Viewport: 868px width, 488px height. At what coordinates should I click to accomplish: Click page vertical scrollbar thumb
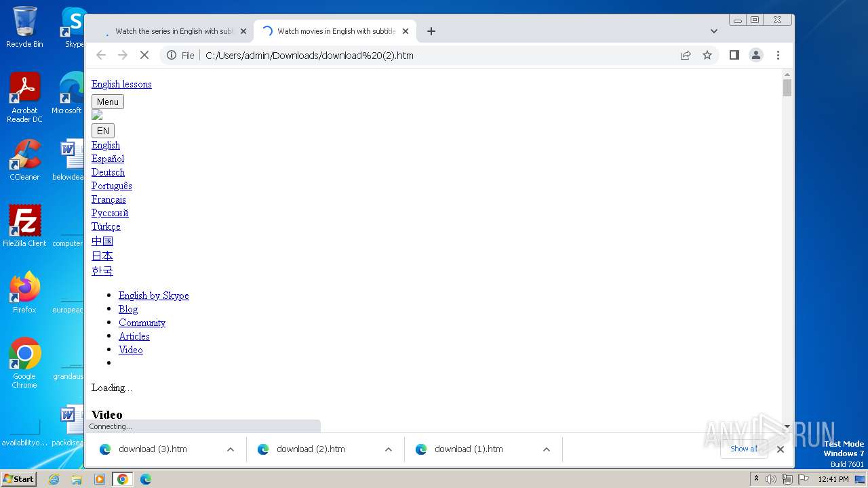(787, 88)
